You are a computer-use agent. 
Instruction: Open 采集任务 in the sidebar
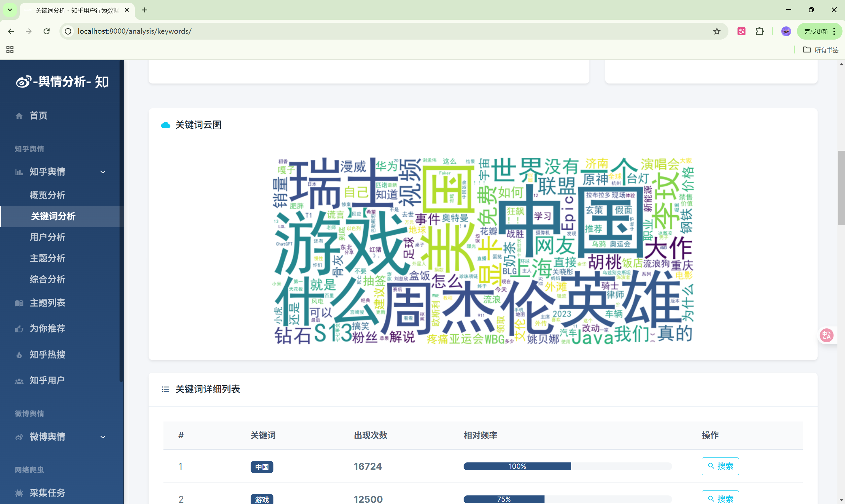pos(47,492)
